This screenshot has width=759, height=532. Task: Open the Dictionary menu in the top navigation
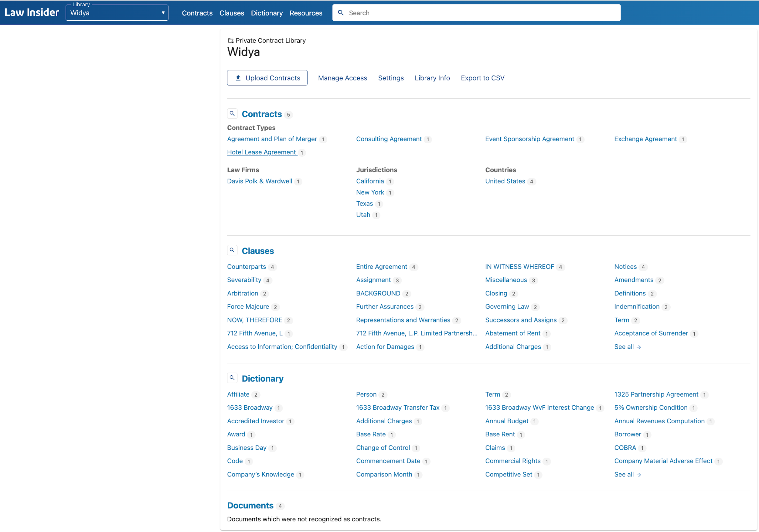coord(267,13)
